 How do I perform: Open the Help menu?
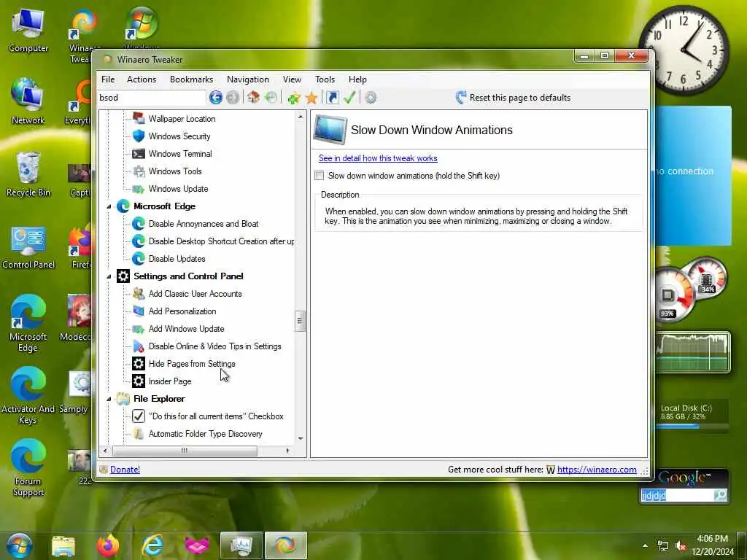[x=357, y=79]
